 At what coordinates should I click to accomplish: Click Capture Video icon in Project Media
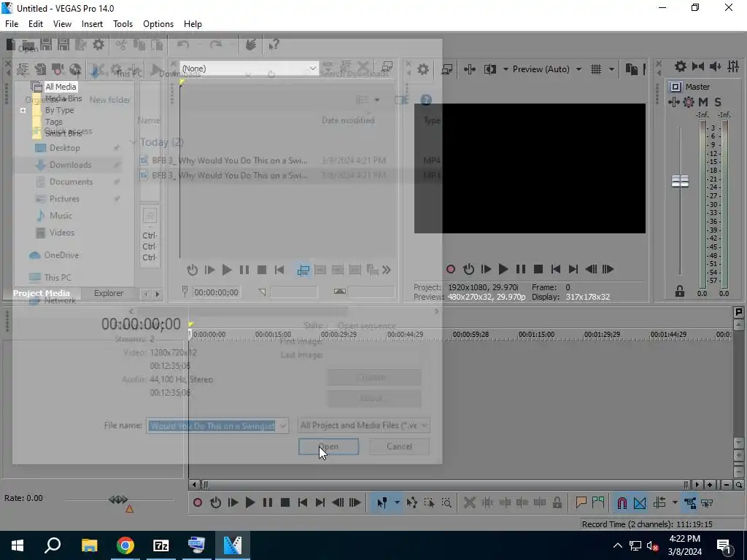(58, 69)
